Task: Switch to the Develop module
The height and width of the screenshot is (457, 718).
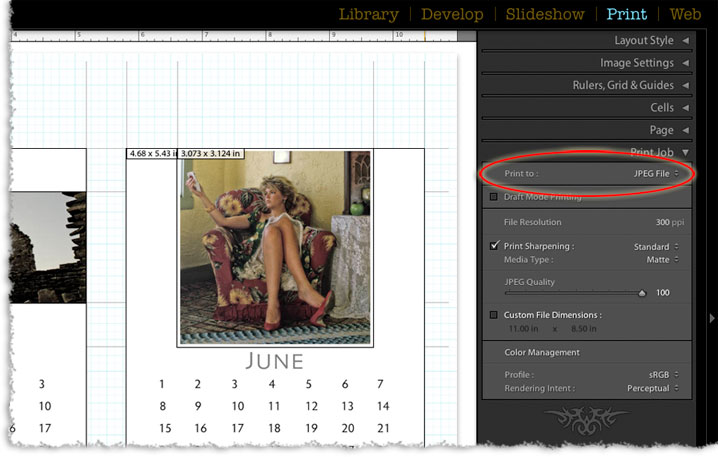Action: click(x=451, y=14)
